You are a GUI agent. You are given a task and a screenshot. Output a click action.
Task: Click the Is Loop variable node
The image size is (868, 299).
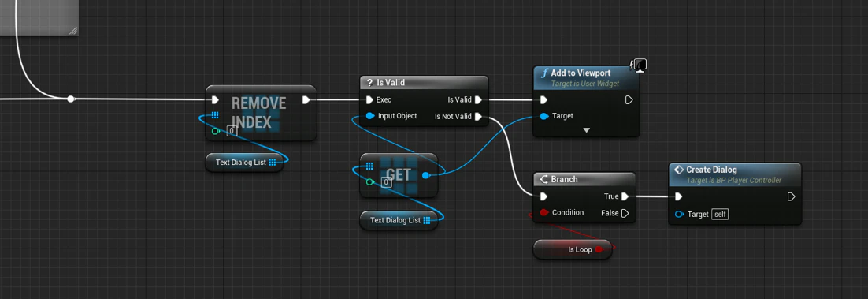pyautogui.click(x=573, y=249)
